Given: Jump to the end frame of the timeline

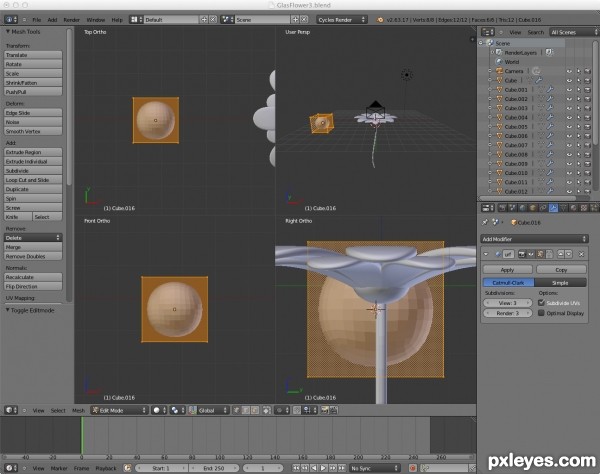Looking at the screenshot, I should coord(342,468).
